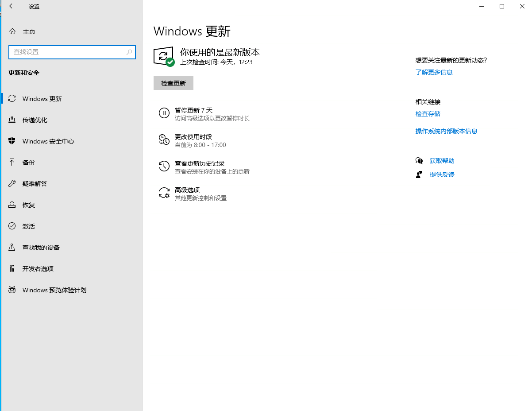Go to the 恢复 recovery section
532x411 pixels.
click(x=72, y=205)
